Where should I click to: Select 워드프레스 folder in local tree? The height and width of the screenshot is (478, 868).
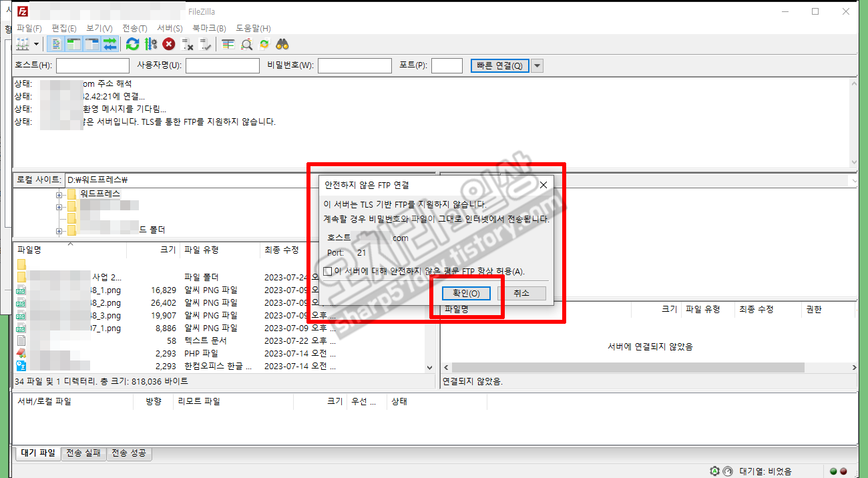[100, 194]
